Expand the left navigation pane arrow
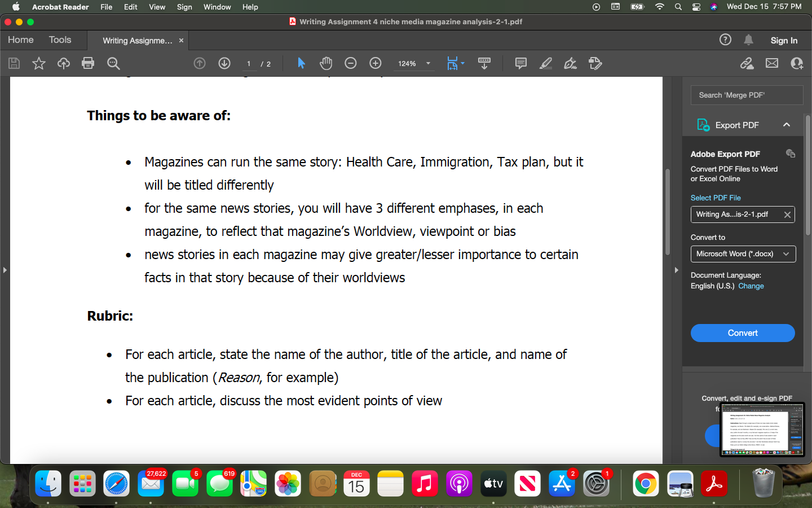 pos(5,270)
